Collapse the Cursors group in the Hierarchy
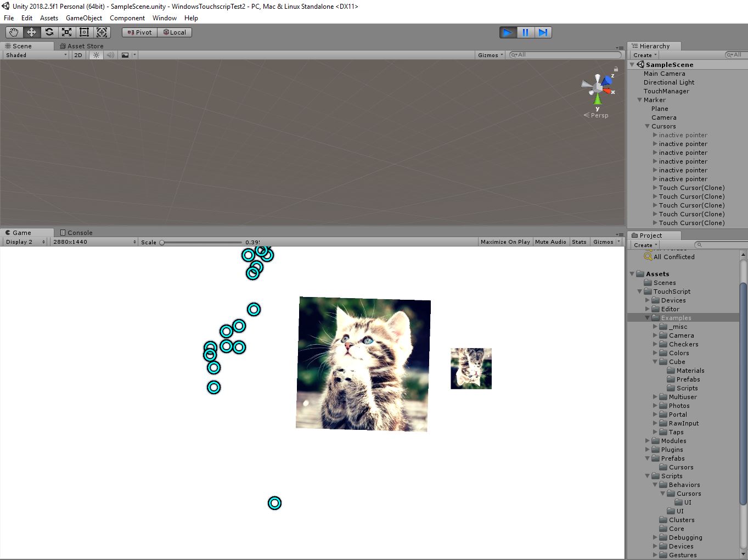The width and height of the screenshot is (748, 560). pos(648,126)
